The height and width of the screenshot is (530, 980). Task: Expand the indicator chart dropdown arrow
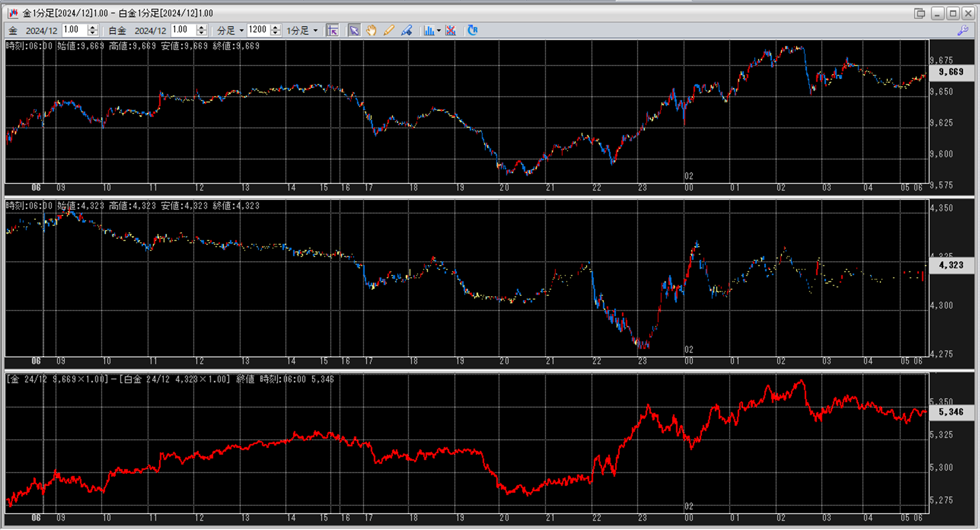439,31
